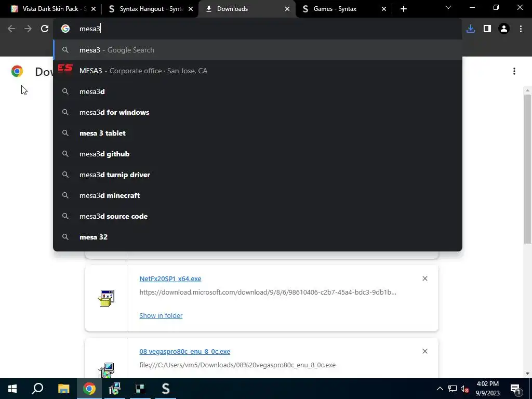Open Windows taskbar search
Screen dimensions: 532x399
point(37,389)
